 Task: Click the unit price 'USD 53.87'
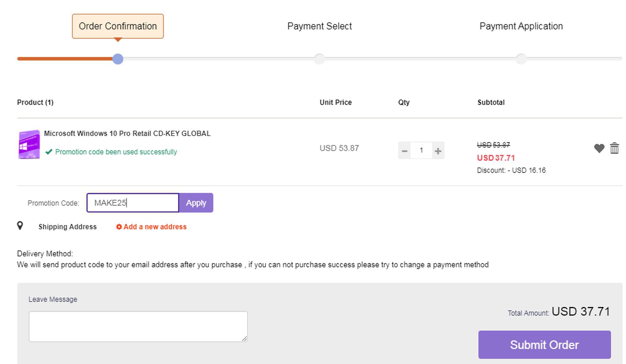pos(339,148)
